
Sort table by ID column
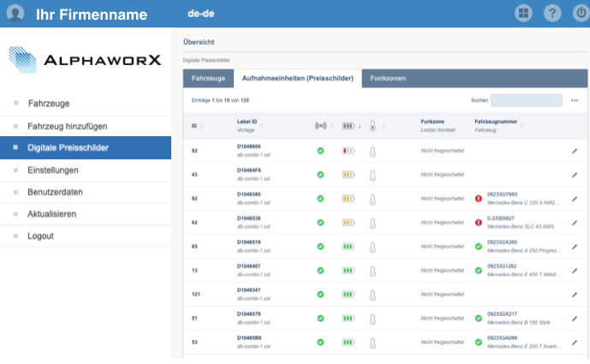click(x=195, y=126)
